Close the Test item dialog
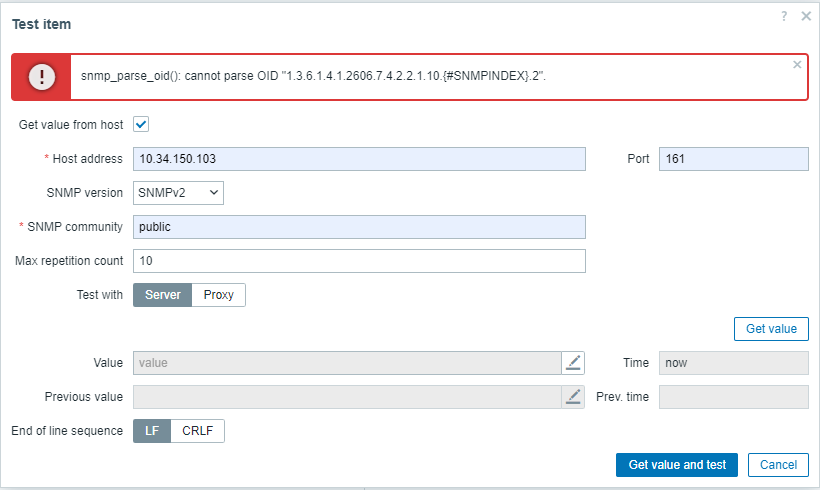Screen dimensions: 820x490 (x=806, y=16)
